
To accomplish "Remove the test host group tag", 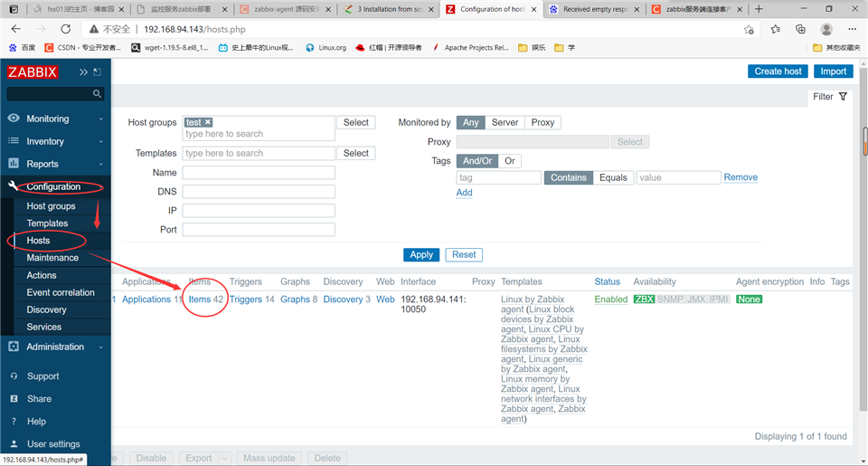I will tap(208, 122).
